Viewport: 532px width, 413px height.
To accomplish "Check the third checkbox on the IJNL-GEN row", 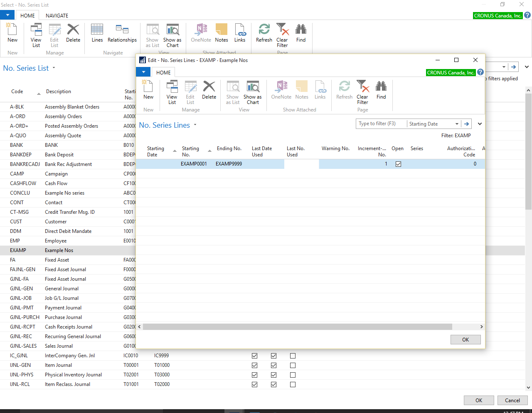I will pos(293,365).
